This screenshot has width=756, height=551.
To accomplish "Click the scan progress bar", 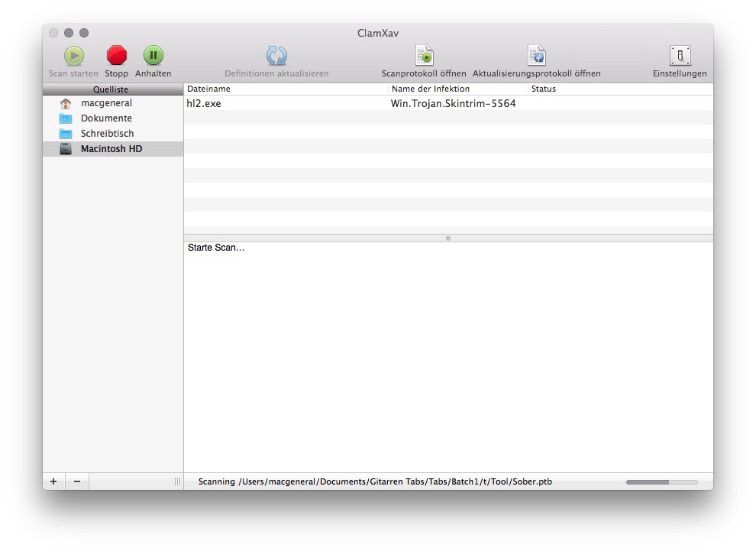I will (662, 482).
